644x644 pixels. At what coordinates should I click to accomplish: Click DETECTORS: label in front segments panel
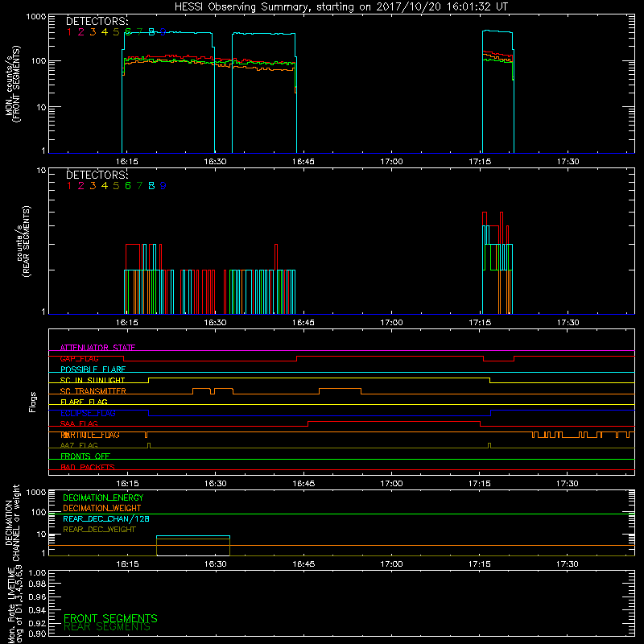(x=97, y=22)
